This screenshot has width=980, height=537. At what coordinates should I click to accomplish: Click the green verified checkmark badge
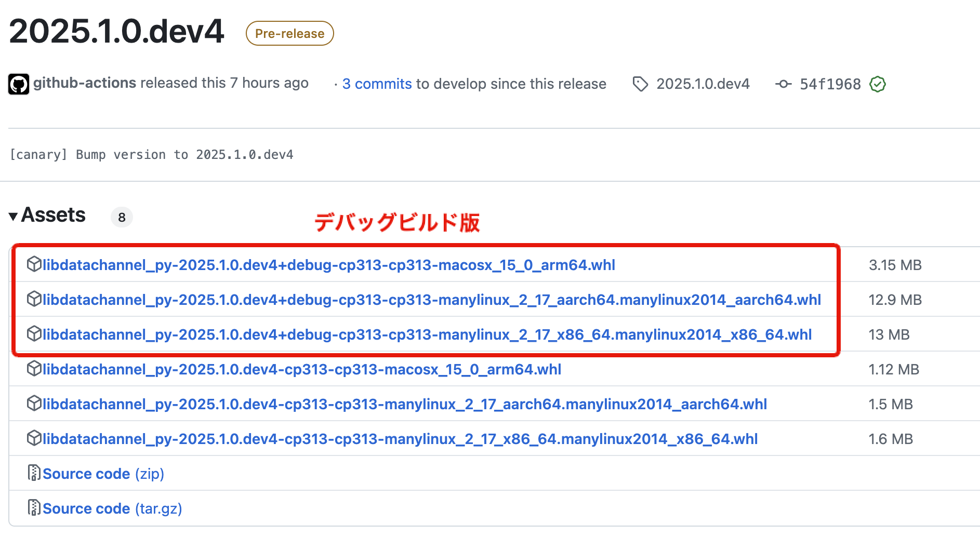(x=878, y=84)
